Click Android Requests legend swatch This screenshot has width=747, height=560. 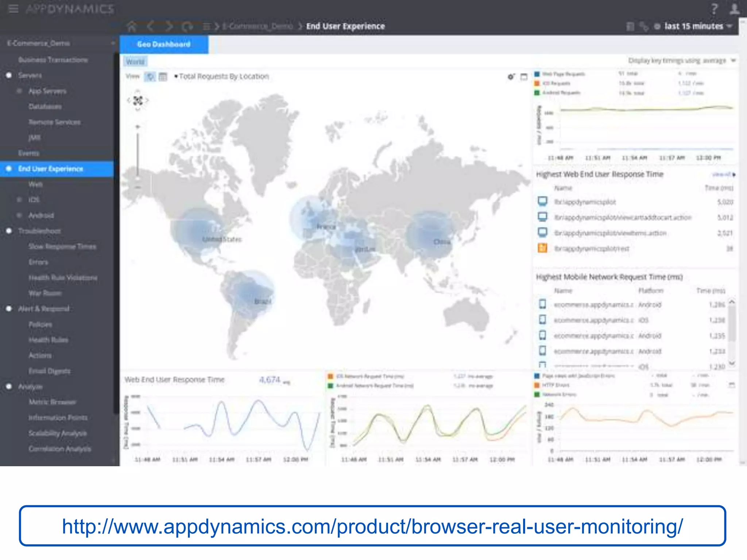pos(537,93)
